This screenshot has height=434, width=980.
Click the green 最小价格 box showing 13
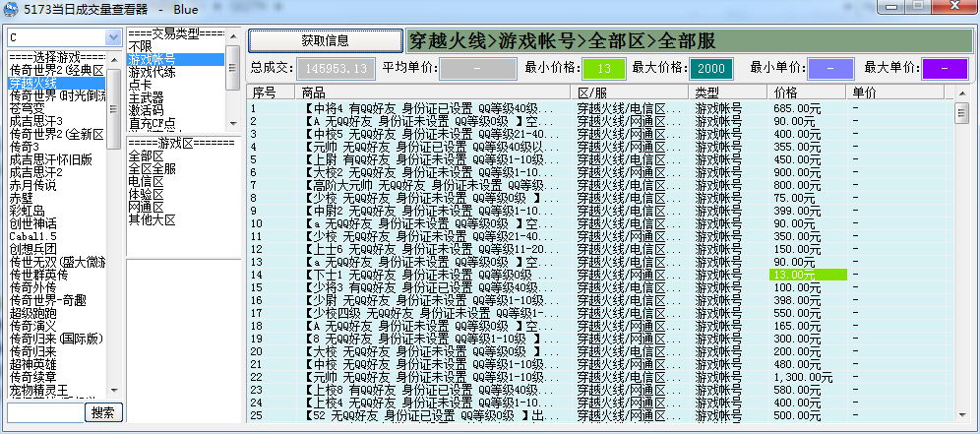(x=604, y=69)
